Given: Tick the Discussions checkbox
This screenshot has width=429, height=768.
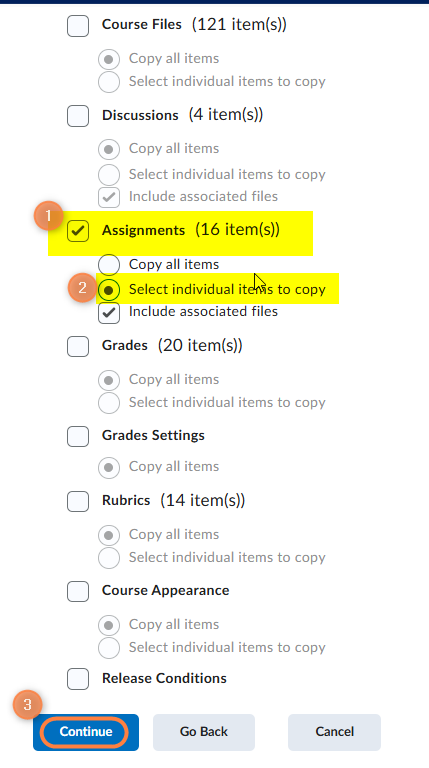Looking at the screenshot, I should click(78, 116).
